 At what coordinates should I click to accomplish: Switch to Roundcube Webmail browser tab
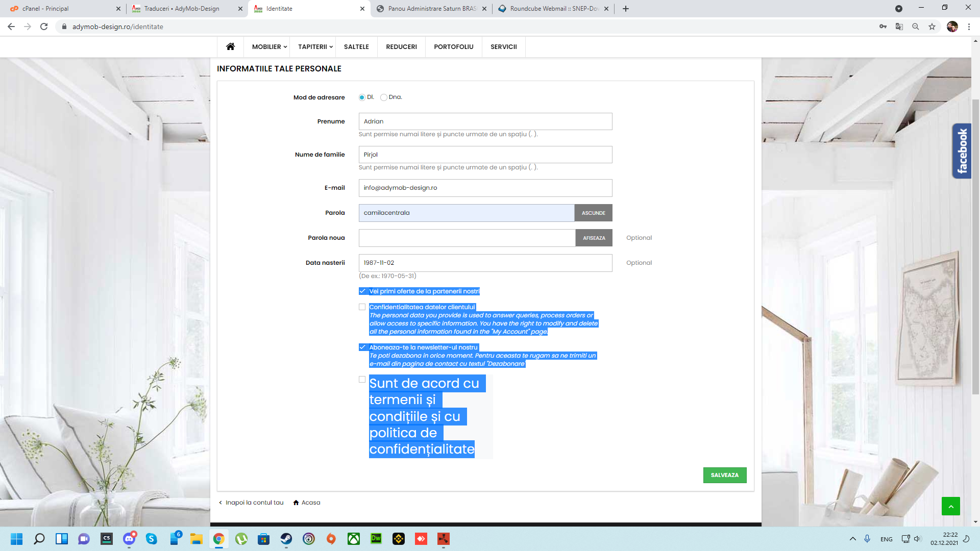coord(553,9)
